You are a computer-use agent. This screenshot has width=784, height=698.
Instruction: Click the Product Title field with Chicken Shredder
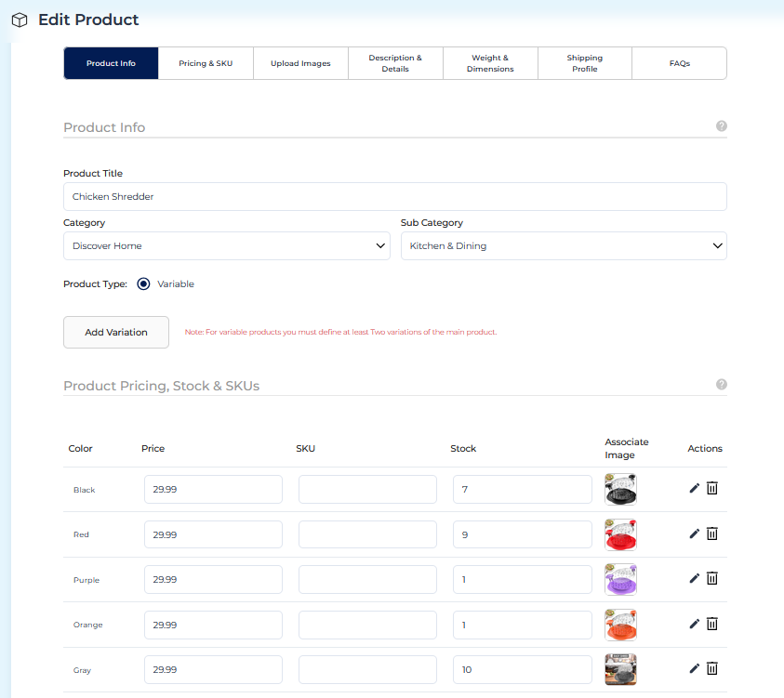(x=395, y=196)
